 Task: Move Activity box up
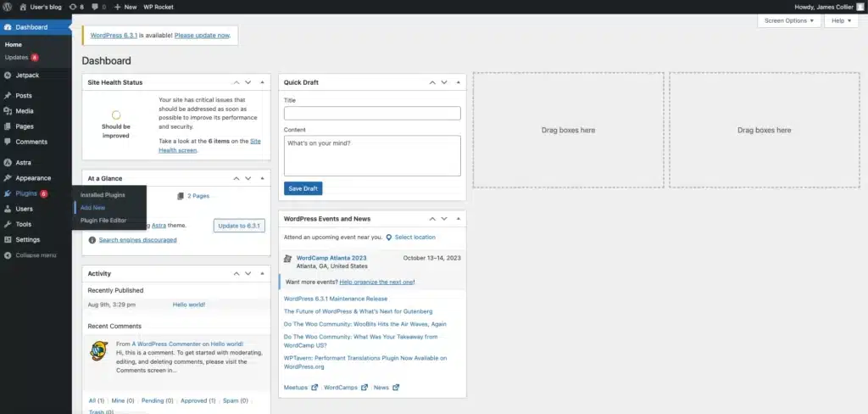pos(236,274)
